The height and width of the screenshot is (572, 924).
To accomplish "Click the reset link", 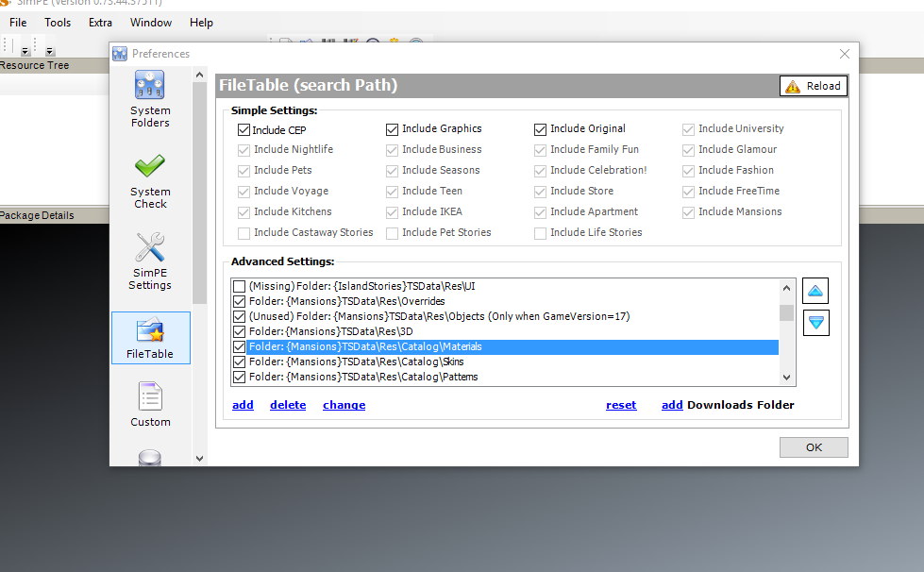I will (x=621, y=405).
